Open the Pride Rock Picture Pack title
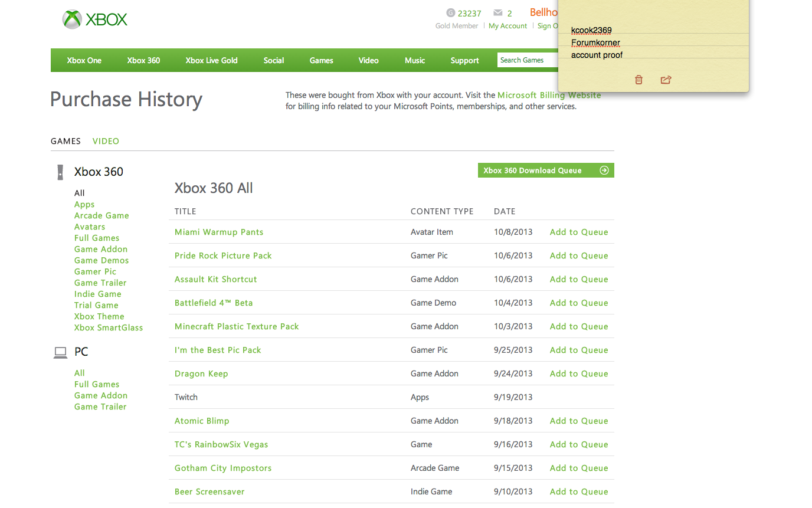The height and width of the screenshot is (508, 812). (x=223, y=255)
